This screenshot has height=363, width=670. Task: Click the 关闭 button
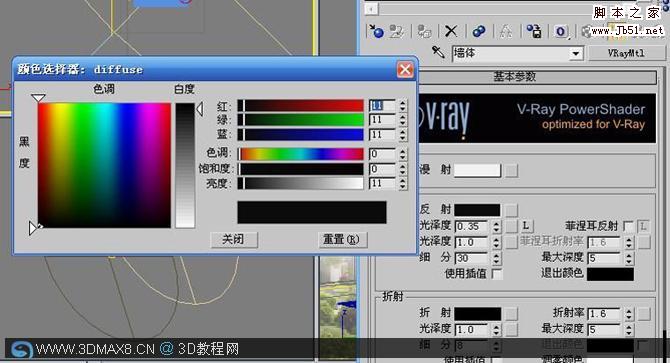234,240
